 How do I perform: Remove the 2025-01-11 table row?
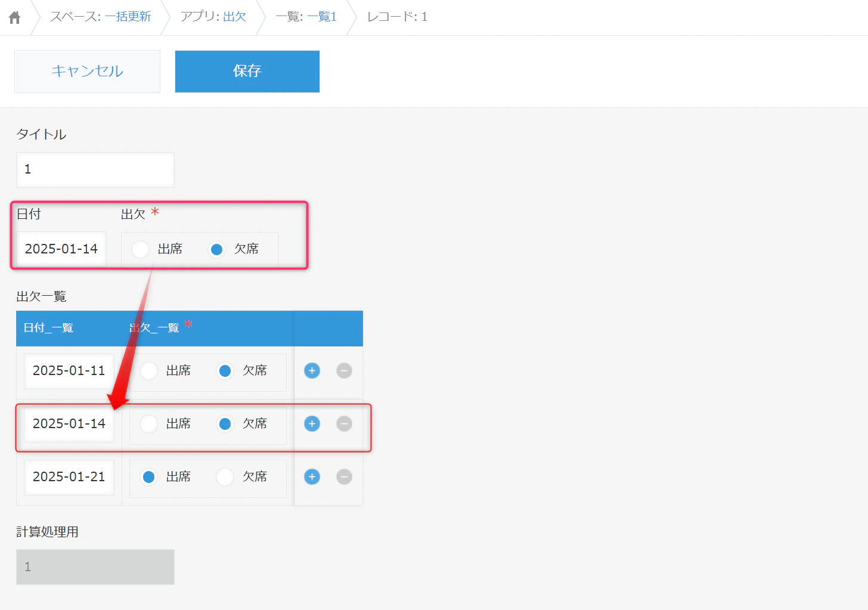[344, 371]
